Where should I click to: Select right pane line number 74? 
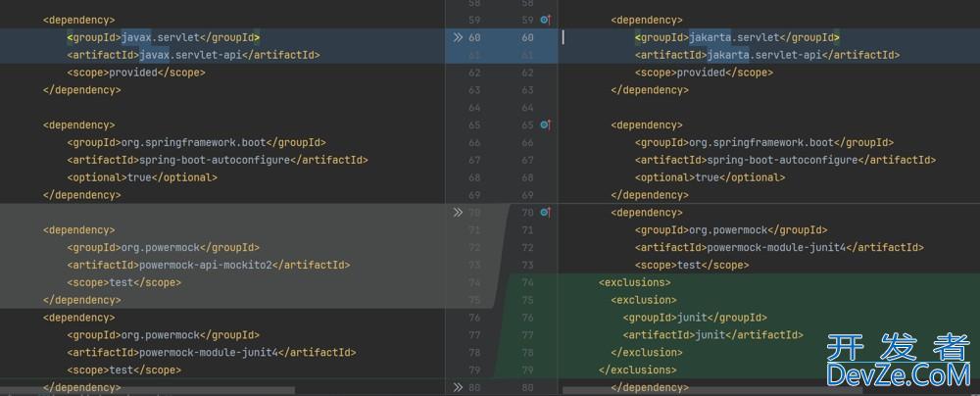coord(527,282)
